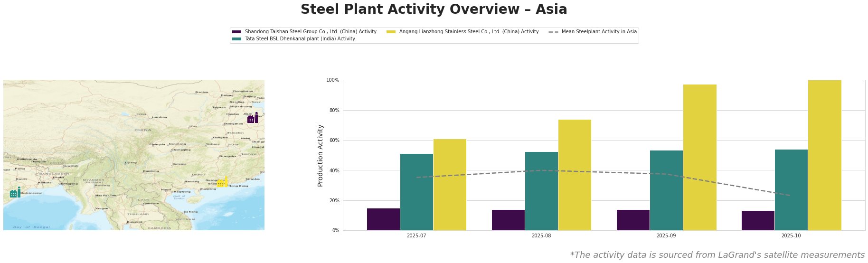This screenshot has height=263, width=868.
Task: Click the 100% y-axis tick label
Action: 332,80
